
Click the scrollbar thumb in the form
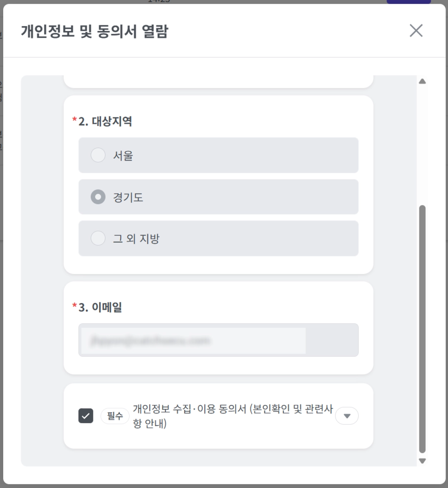422,329
